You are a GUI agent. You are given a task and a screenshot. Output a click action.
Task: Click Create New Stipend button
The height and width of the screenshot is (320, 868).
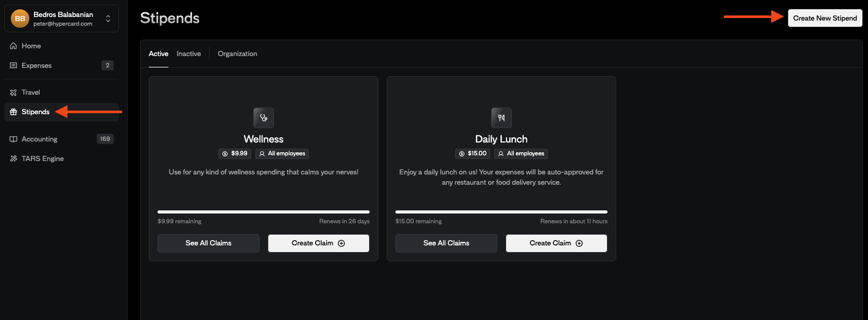click(x=825, y=18)
